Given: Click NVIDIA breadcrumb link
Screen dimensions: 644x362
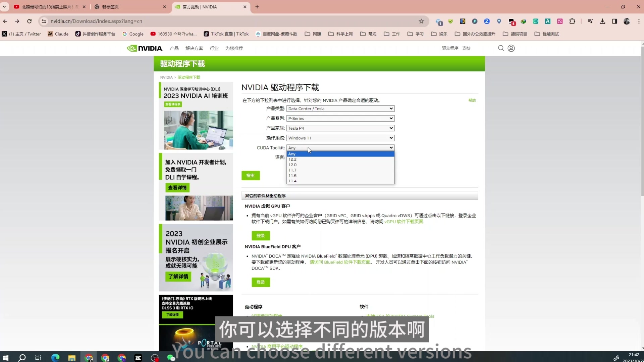Looking at the screenshot, I should (166, 77).
